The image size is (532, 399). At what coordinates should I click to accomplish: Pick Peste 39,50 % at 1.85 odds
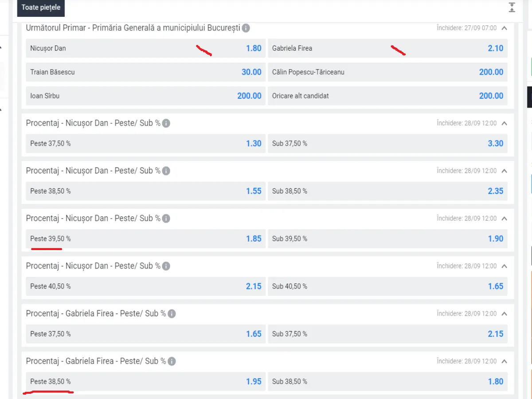145,239
